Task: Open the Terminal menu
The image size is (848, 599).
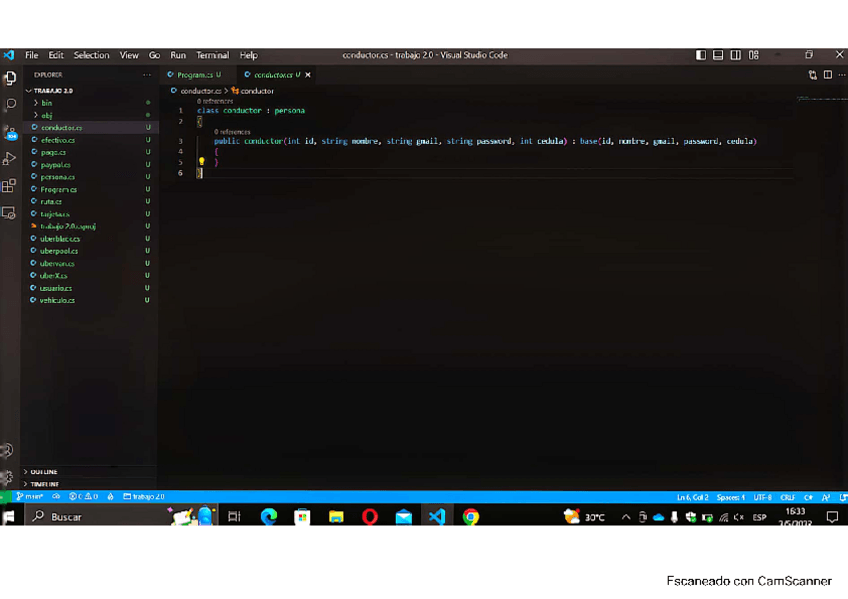Action: [x=212, y=55]
